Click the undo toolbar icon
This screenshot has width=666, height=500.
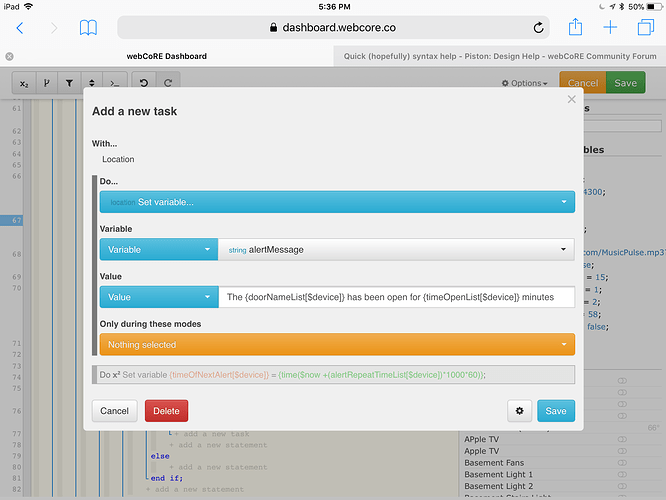(144, 83)
